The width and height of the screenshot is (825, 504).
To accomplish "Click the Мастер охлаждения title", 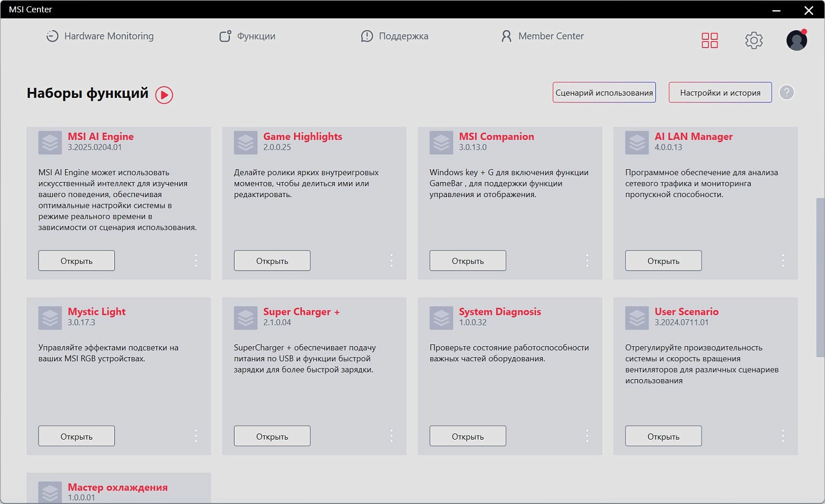I will pyautogui.click(x=118, y=487).
